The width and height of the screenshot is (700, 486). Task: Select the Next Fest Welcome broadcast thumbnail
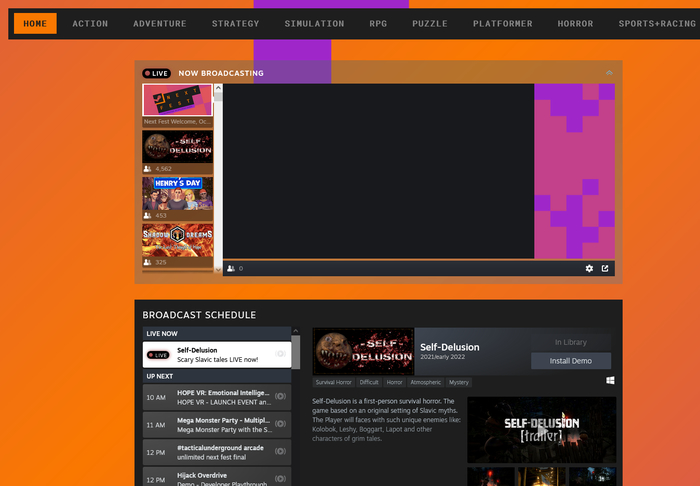177,100
